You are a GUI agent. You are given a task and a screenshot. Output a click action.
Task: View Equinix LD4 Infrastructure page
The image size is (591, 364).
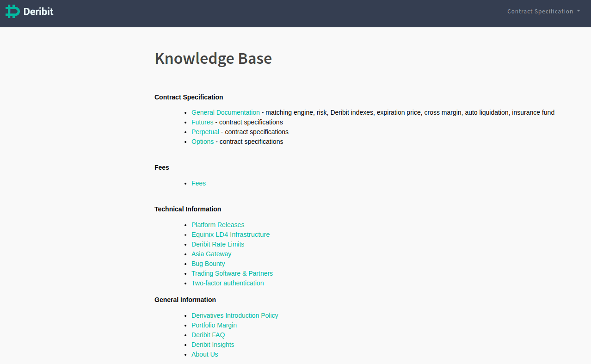coord(230,234)
